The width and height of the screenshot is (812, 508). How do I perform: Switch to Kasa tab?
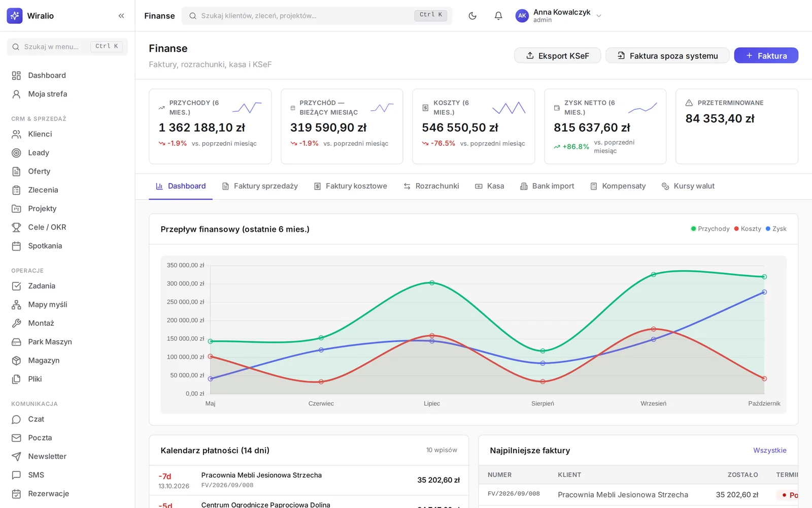coord(490,186)
